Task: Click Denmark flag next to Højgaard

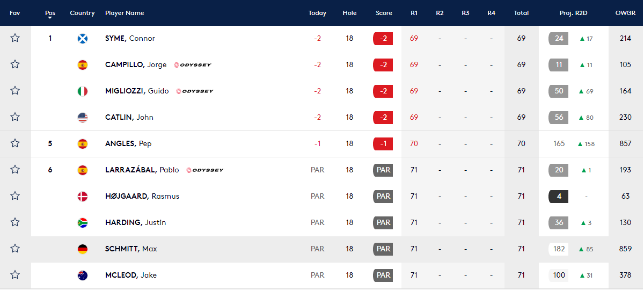Action: [82, 196]
